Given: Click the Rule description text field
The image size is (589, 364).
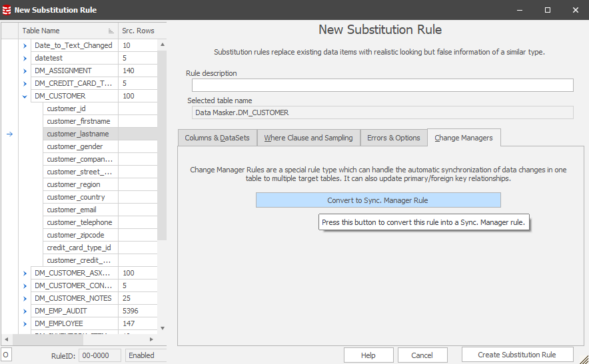Looking at the screenshot, I should click(382, 85).
